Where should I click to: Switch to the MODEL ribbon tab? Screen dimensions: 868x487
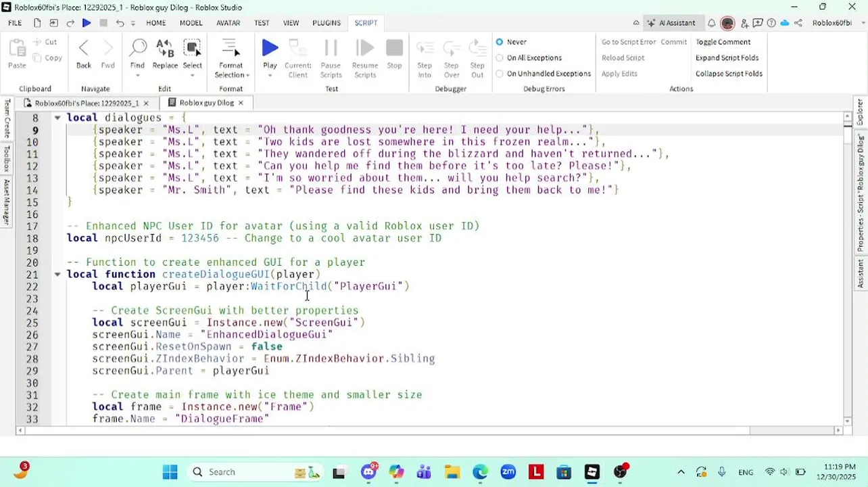coord(191,23)
